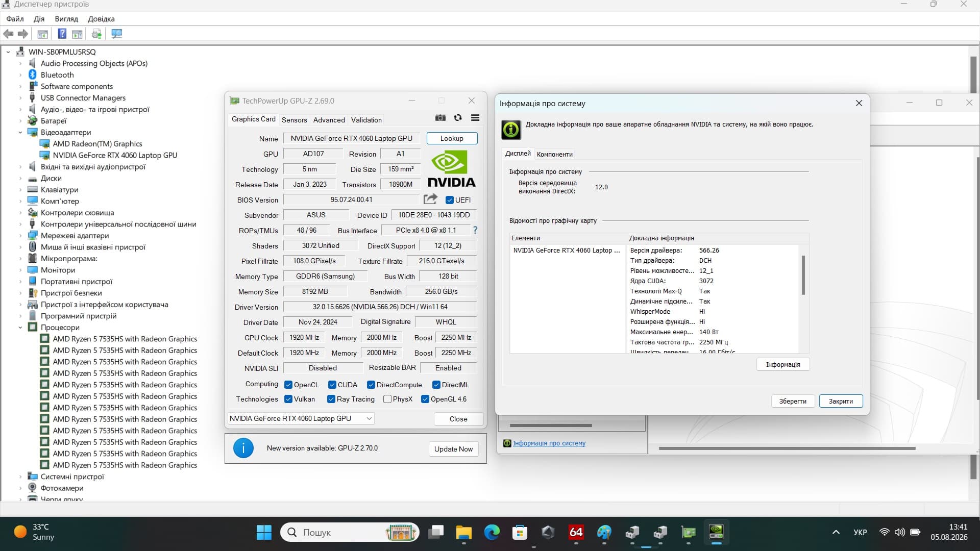Click the Зберегти button
The image size is (980, 551).
point(793,401)
